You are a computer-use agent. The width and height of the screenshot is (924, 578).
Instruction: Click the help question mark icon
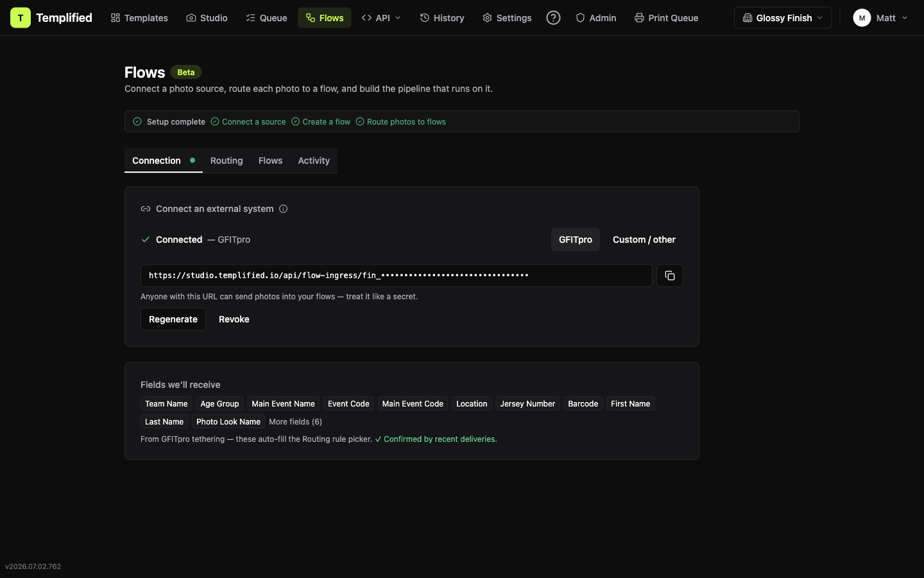point(553,18)
